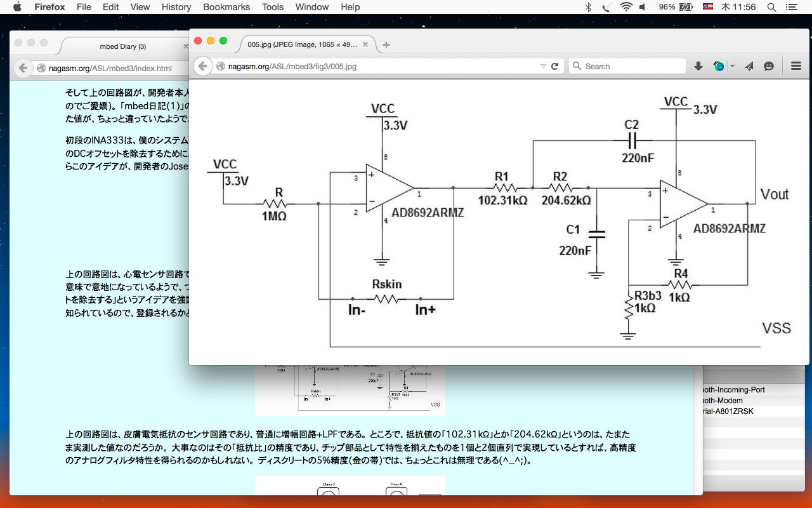Click the globe icon in the 005.jpg address bar
Viewport: 812px width, 508px height.
[x=221, y=66]
